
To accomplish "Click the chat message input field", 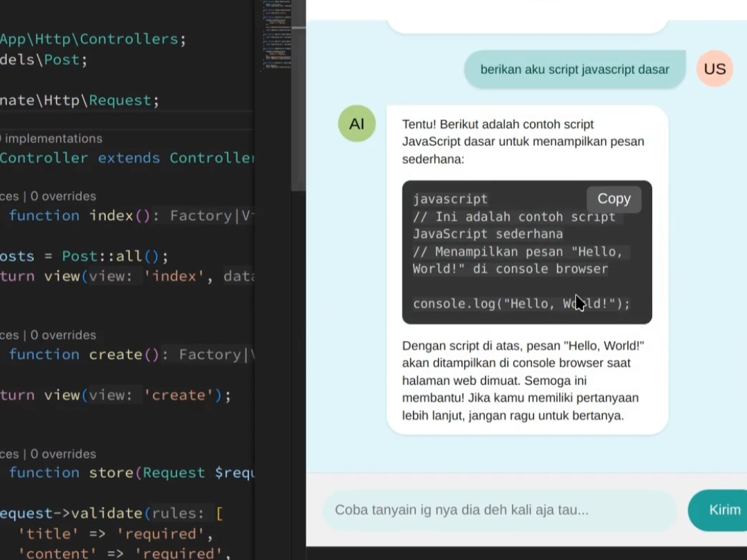I will [x=498, y=510].
